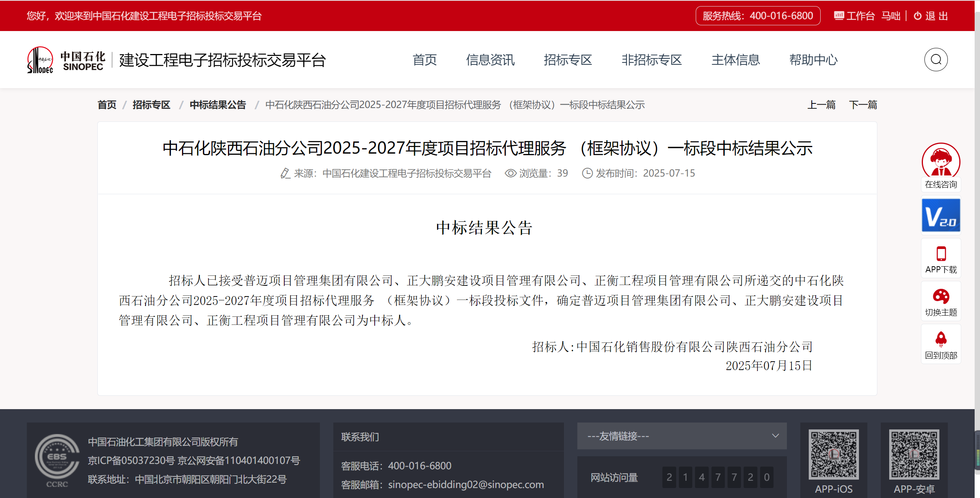Click the APP-iOS QR code

833,454
